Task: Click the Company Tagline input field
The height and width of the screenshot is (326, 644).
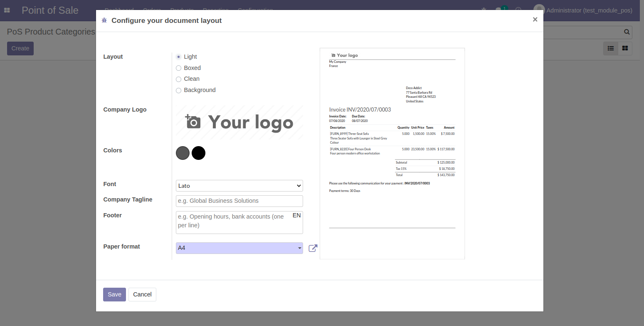Action: click(x=239, y=201)
